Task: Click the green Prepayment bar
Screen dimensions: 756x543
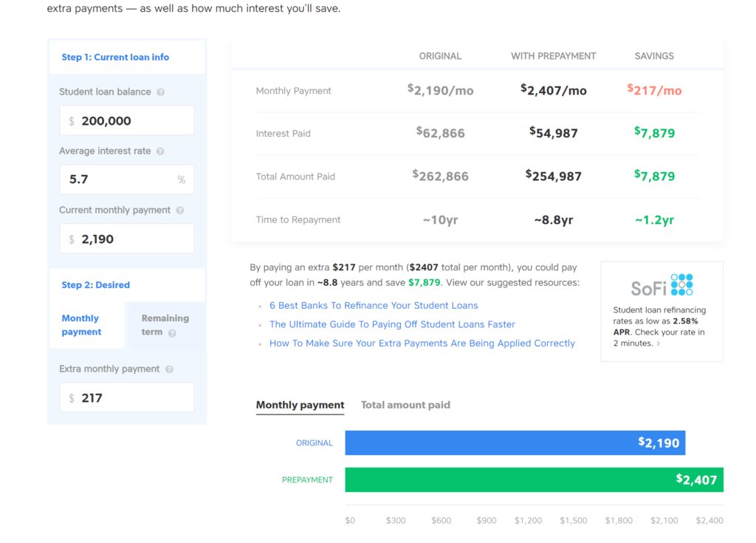Action: pos(534,480)
